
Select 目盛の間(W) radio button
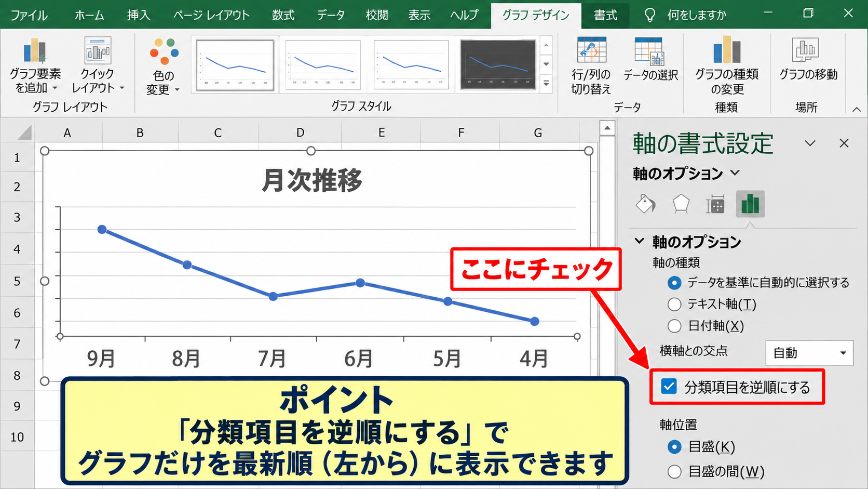[x=674, y=471]
